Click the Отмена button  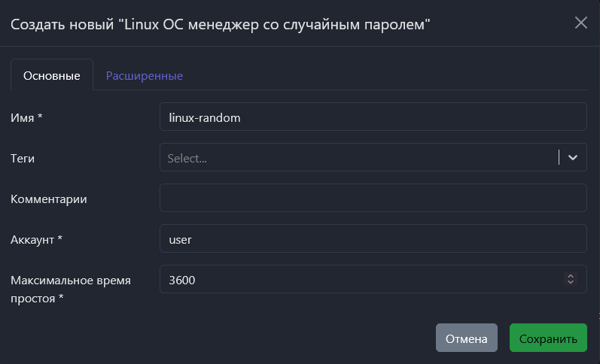click(466, 338)
